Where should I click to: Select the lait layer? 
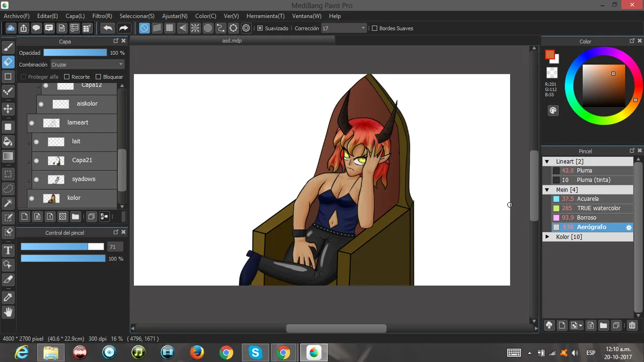pos(74,142)
